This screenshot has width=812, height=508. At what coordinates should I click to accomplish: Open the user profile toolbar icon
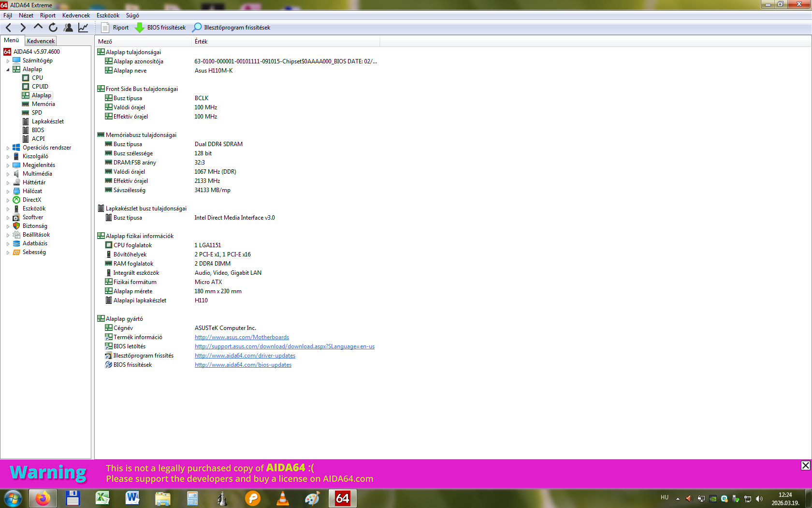pyautogui.click(x=68, y=28)
